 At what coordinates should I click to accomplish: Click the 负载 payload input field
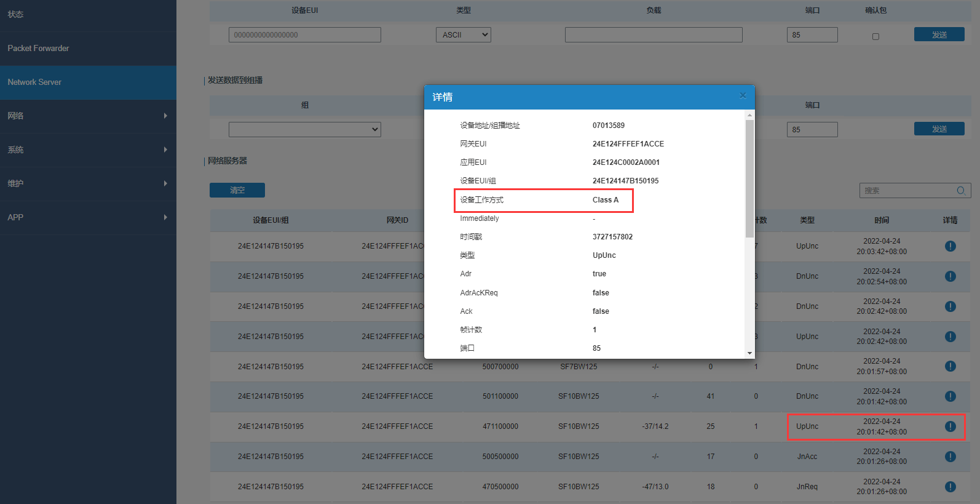tap(654, 34)
